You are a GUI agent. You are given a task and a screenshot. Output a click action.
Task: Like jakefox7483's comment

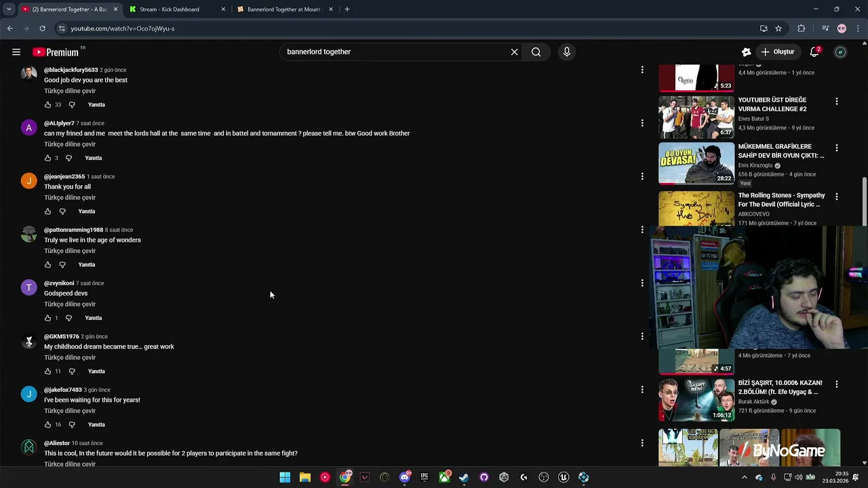[47, 425]
